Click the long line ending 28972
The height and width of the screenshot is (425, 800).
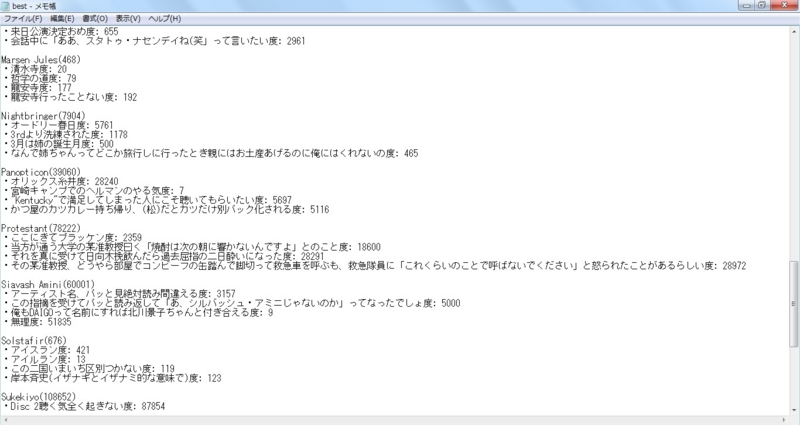374,265
